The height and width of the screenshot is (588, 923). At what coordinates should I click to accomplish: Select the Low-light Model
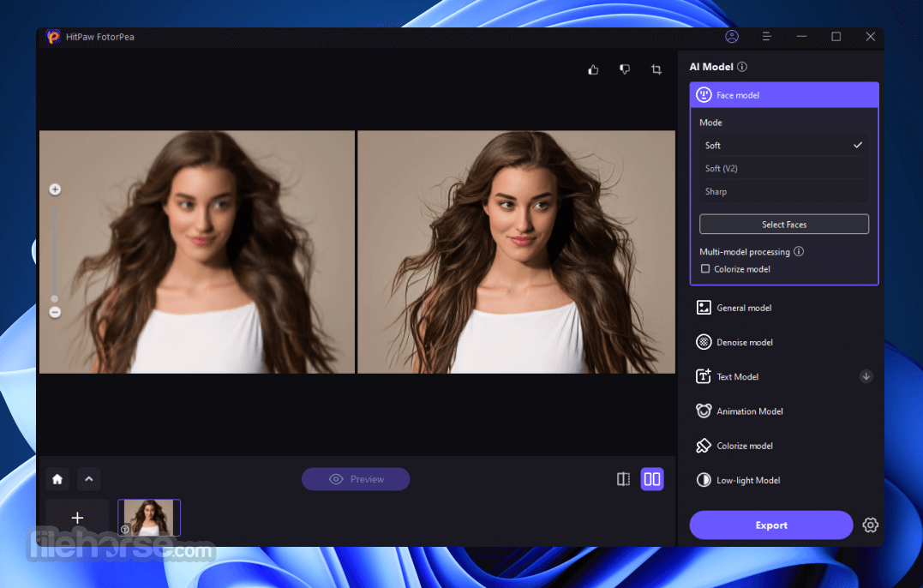[x=783, y=480]
